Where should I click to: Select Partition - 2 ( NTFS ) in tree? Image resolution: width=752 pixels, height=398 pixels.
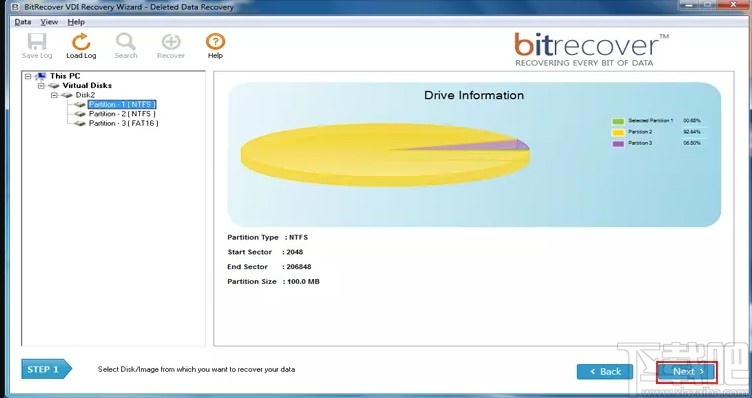point(122,114)
